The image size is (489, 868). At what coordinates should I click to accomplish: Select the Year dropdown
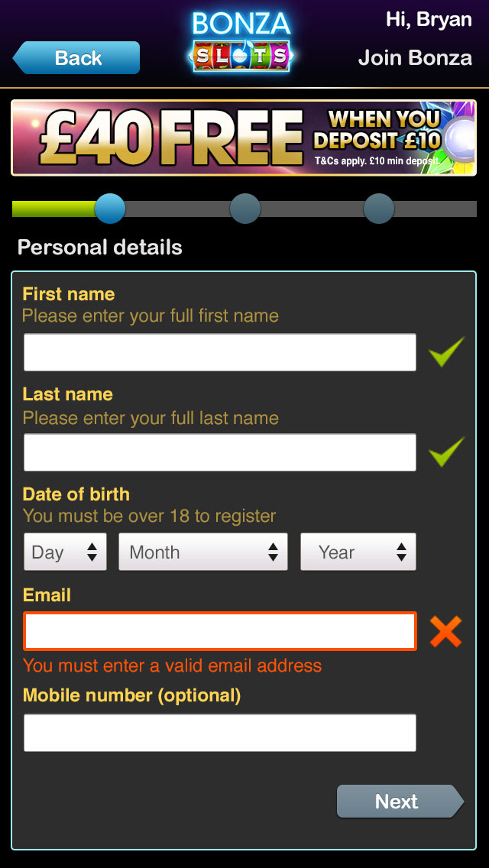[x=358, y=552]
